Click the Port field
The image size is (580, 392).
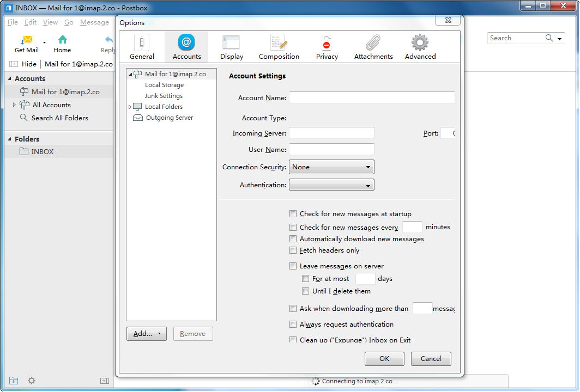tap(448, 133)
